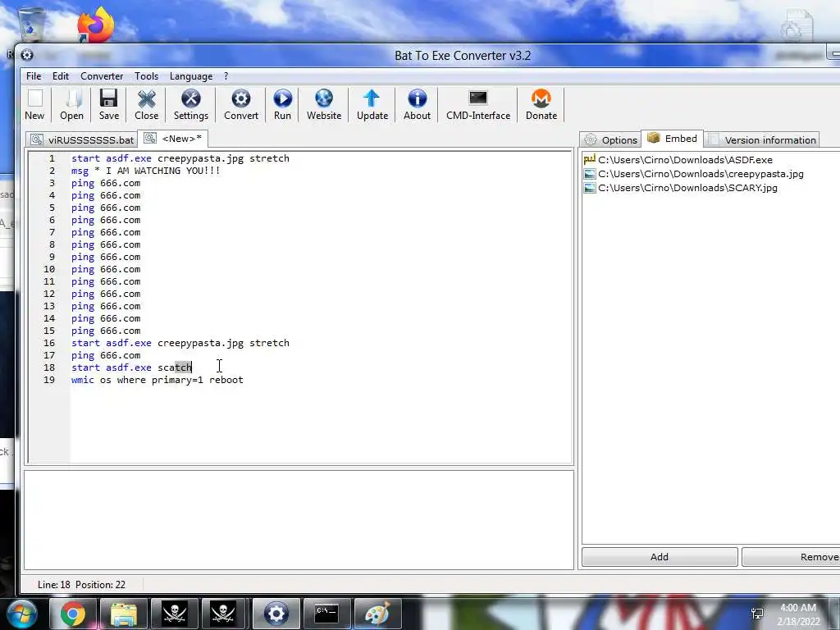
Task: Open the File menu
Action: [34, 76]
